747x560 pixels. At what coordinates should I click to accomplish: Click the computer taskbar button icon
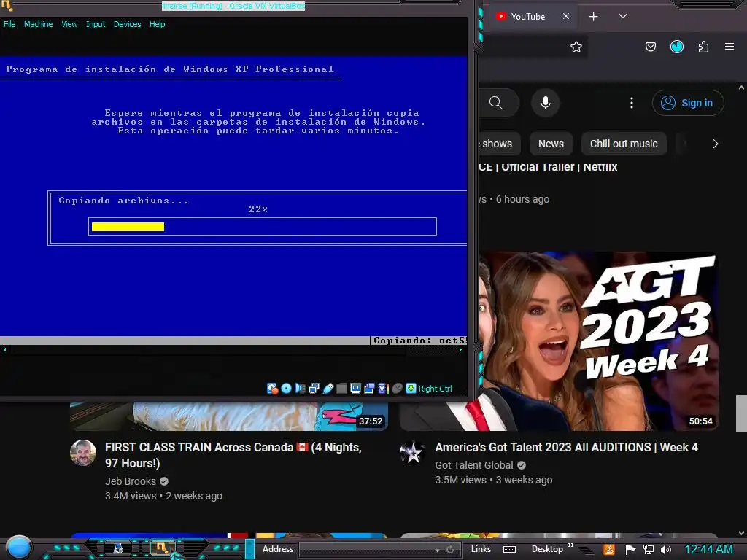117,548
